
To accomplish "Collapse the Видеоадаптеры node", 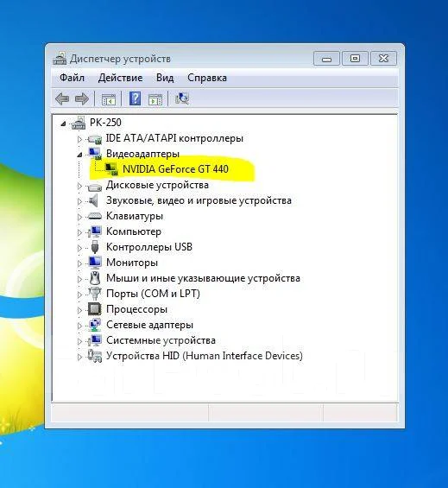I will pos(79,155).
